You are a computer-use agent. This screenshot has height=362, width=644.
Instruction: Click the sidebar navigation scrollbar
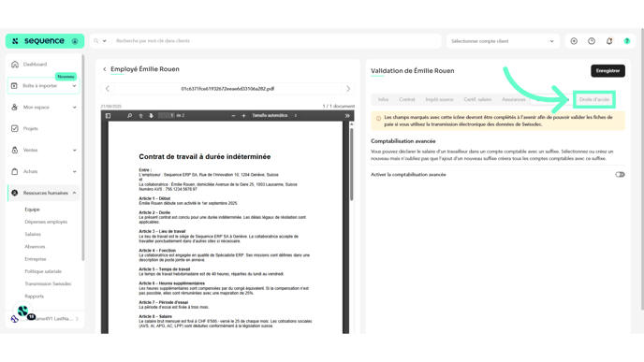point(83,158)
